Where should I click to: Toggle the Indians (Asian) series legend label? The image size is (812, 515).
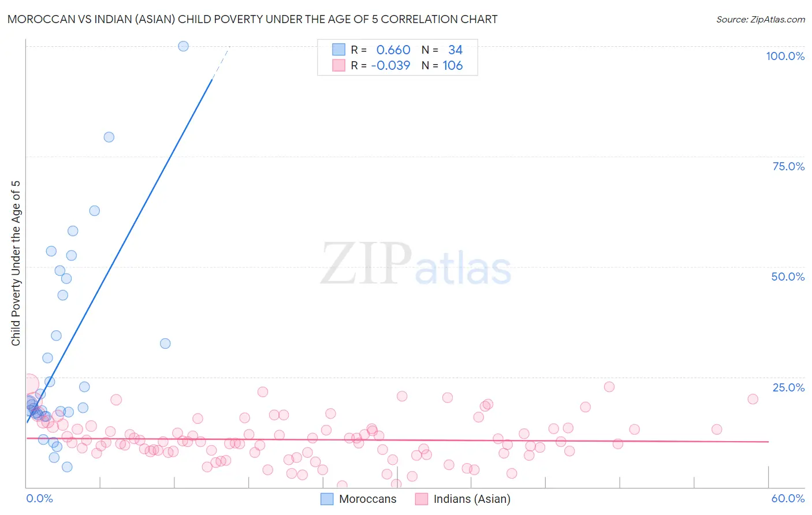click(x=472, y=499)
